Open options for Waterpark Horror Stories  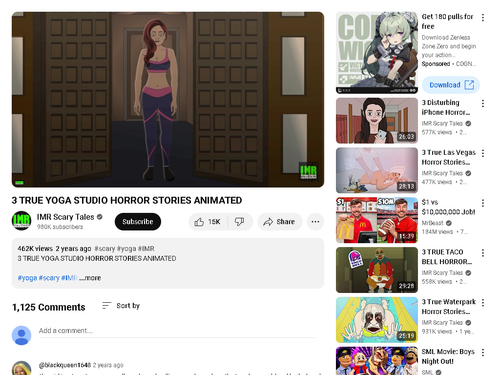coord(483,303)
